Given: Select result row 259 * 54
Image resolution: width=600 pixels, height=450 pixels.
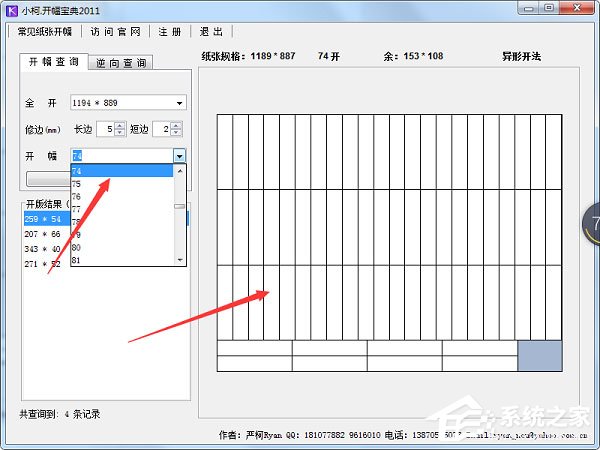Looking at the screenshot, I should click(x=47, y=219).
